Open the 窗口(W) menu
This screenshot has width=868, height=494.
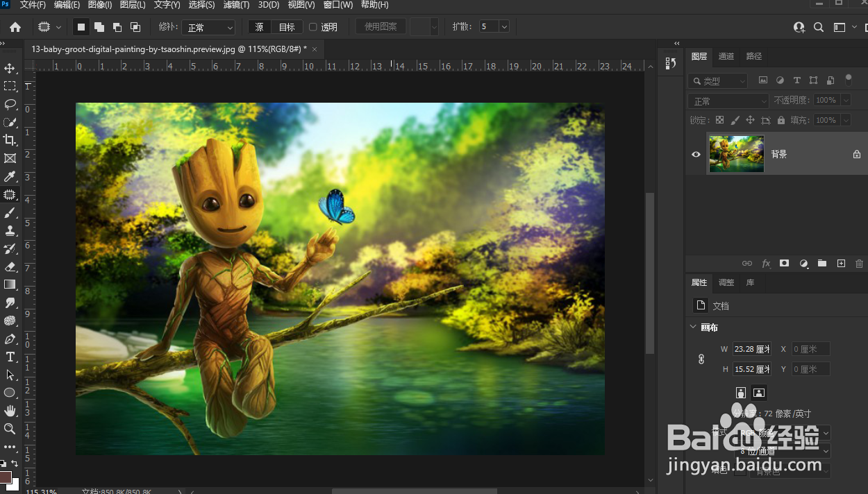[338, 5]
